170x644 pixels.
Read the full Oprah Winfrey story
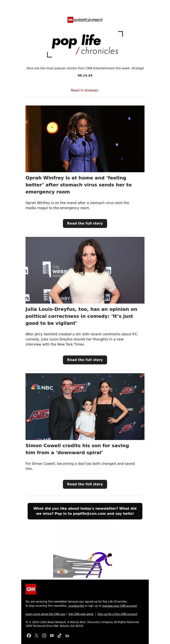85,223
